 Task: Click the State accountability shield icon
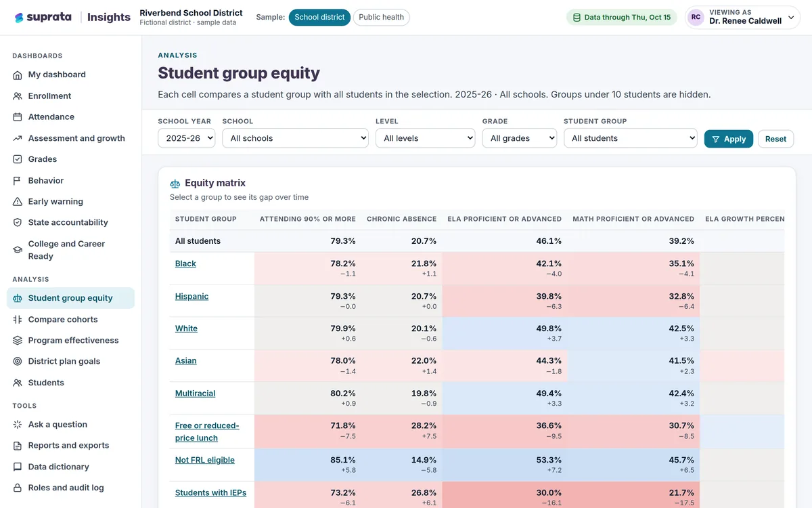pyautogui.click(x=18, y=223)
